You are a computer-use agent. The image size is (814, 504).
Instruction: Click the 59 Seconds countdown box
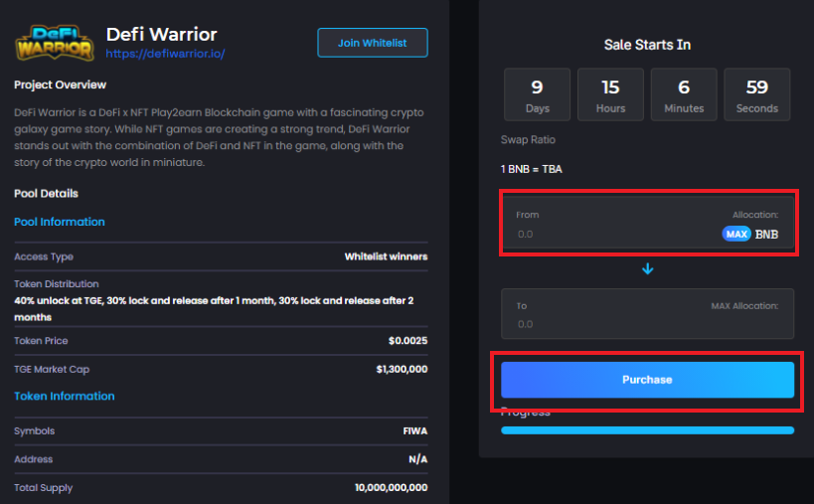(757, 94)
